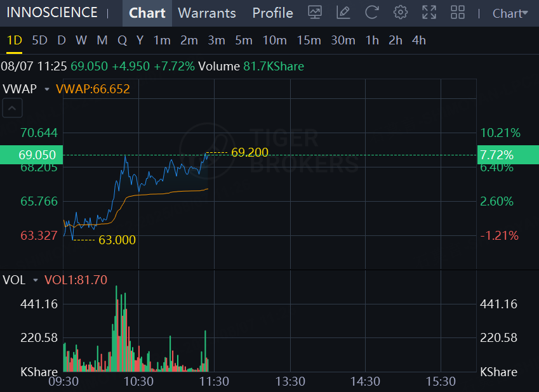Open the multi-chart grid layout icon
The width and height of the screenshot is (539, 392).
[x=458, y=13]
